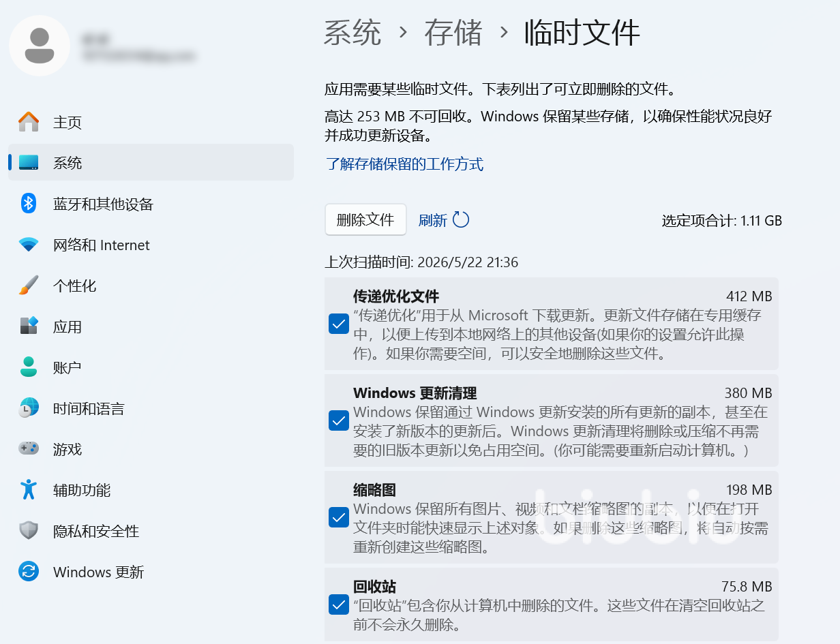The image size is (840, 644).
Task: Select 系统 in the sidebar
Action: (151, 163)
